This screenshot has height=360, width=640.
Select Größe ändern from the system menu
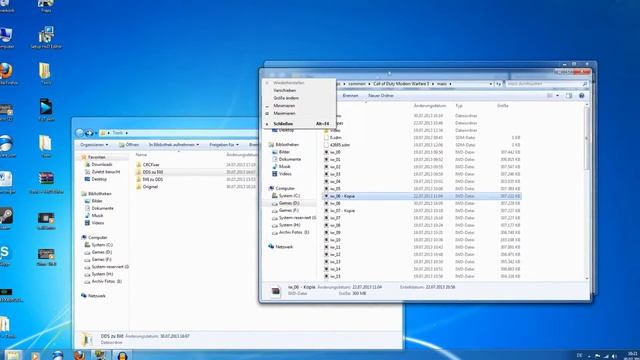[286, 98]
